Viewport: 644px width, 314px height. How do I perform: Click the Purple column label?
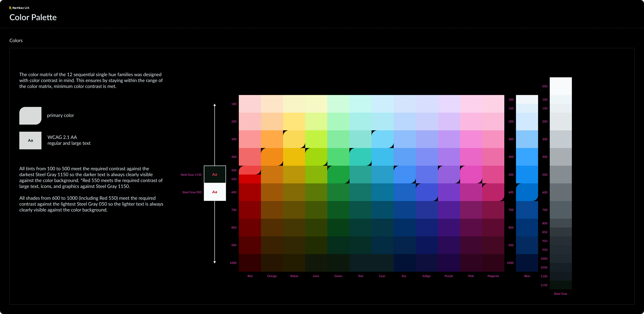[x=449, y=276]
